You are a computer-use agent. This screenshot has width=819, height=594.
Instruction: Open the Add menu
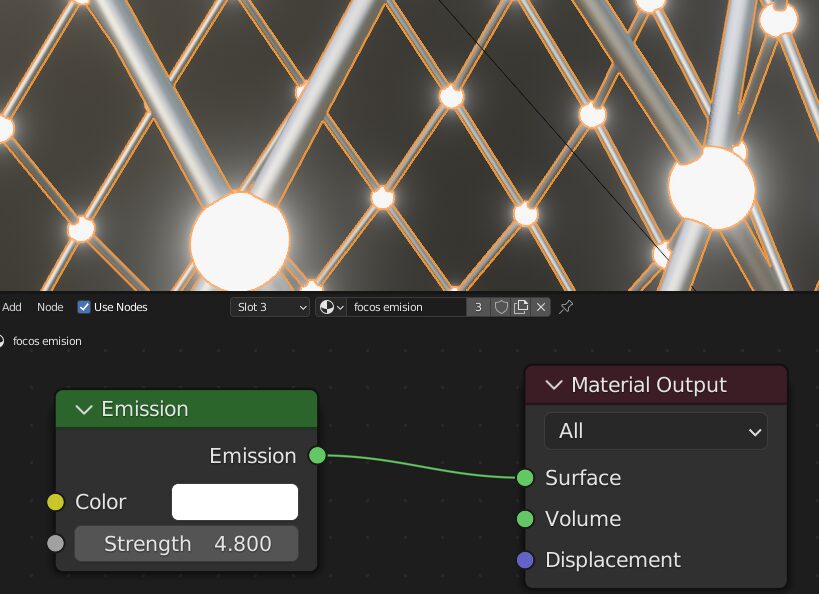[x=12, y=307]
